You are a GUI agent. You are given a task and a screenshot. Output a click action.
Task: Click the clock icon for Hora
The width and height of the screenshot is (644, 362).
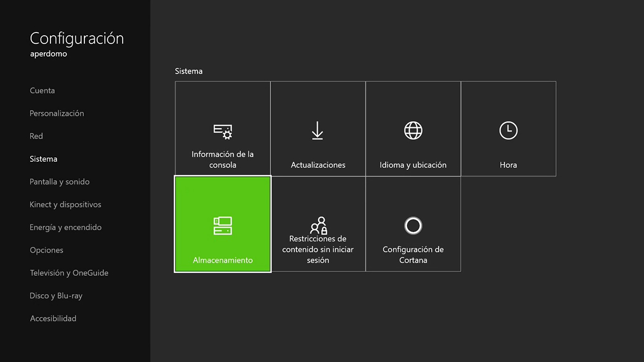point(508,131)
